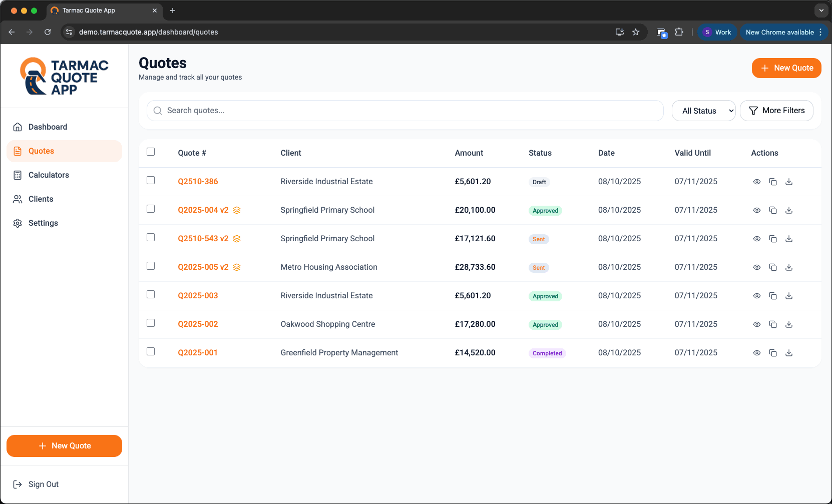Go to Calculators in the sidebar
This screenshot has width=832, height=504.
click(49, 175)
